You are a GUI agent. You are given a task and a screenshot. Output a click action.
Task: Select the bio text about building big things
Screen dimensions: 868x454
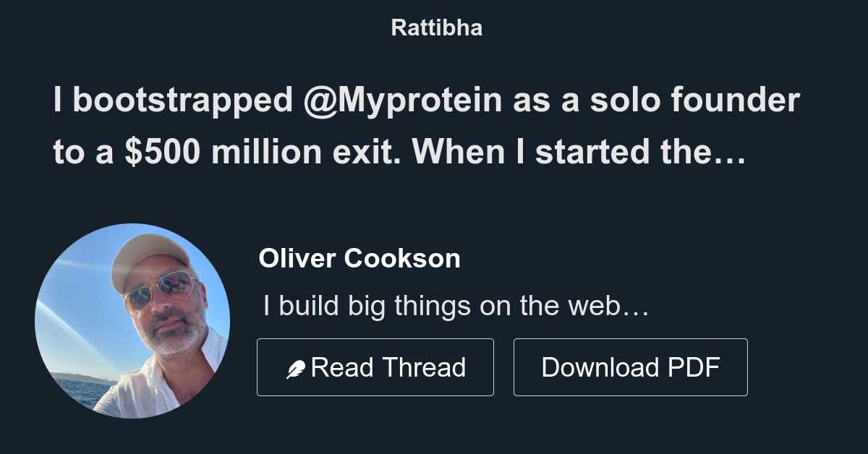coord(456,306)
